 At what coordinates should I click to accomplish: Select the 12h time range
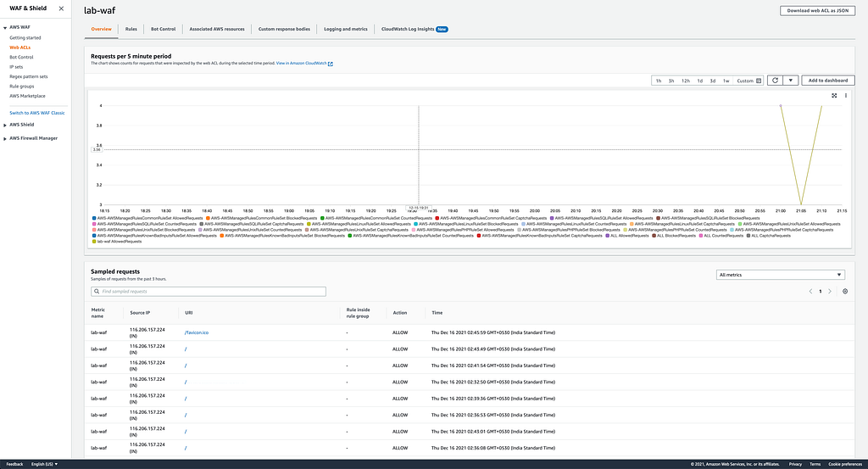tap(685, 81)
